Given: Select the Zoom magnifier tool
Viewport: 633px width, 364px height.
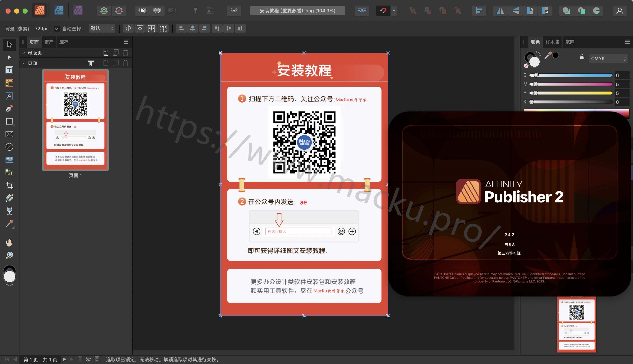Looking at the screenshot, I should point(9,255).
